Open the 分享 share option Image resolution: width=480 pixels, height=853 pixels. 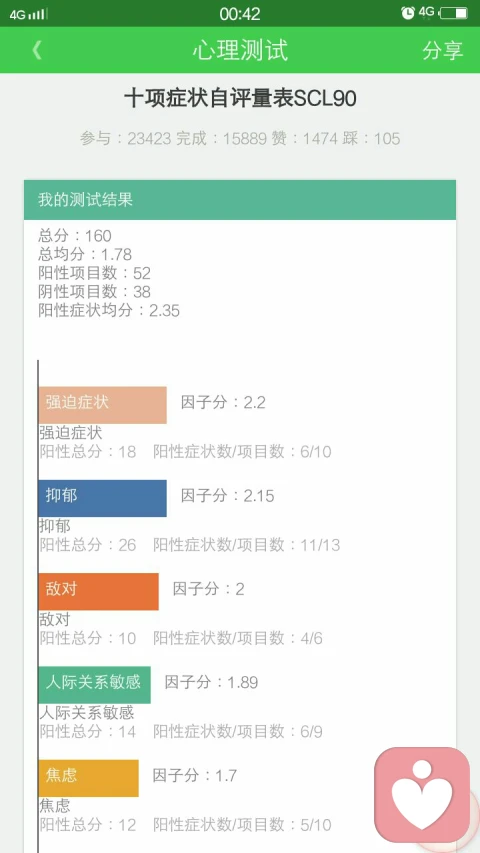(442, 50)
